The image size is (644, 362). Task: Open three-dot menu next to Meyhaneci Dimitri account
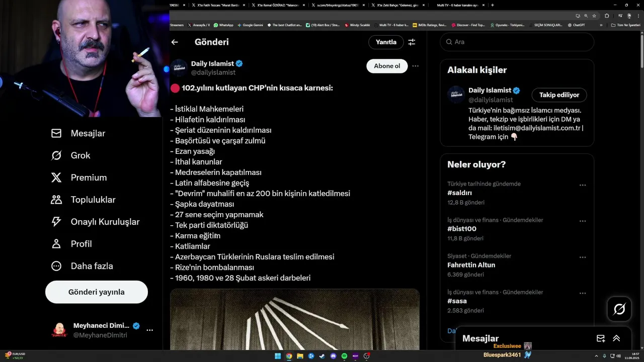pyautogui.click(x=149, y=330)
